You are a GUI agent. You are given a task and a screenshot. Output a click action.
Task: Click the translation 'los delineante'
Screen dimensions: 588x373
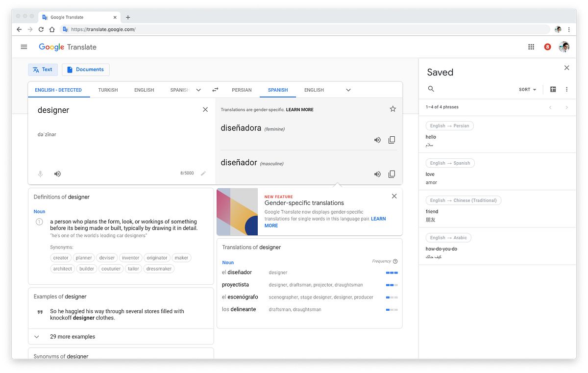click(x=239, y=309)
